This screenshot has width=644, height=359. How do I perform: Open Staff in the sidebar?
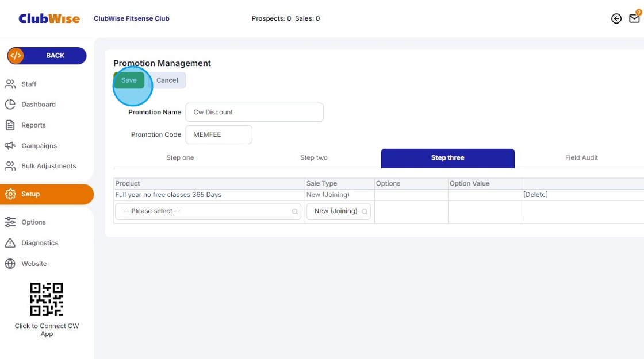pyautogui.click(x=29, y=84)
